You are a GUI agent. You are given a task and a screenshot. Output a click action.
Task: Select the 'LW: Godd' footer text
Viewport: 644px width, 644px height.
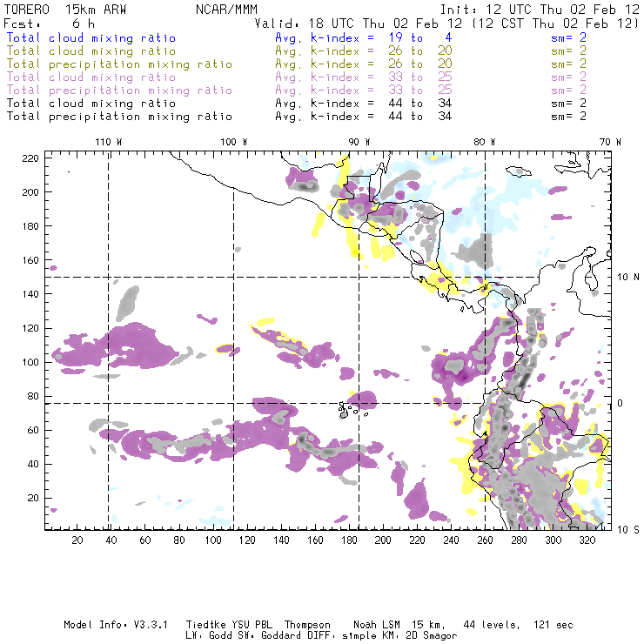click(210, 636)
